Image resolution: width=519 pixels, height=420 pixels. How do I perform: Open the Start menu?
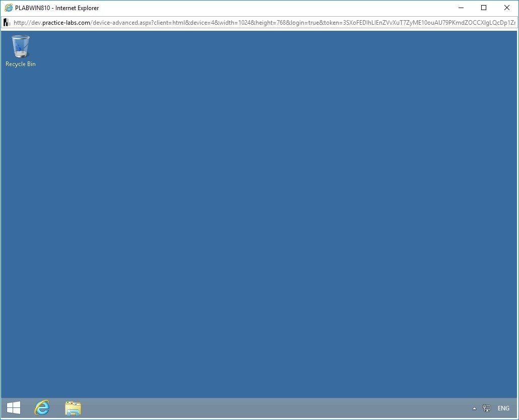pos(13,408)
